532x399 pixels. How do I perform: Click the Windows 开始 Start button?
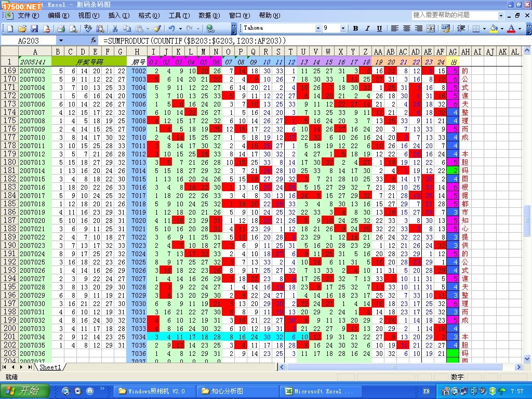pyautogui.click(x=24, y=391)
